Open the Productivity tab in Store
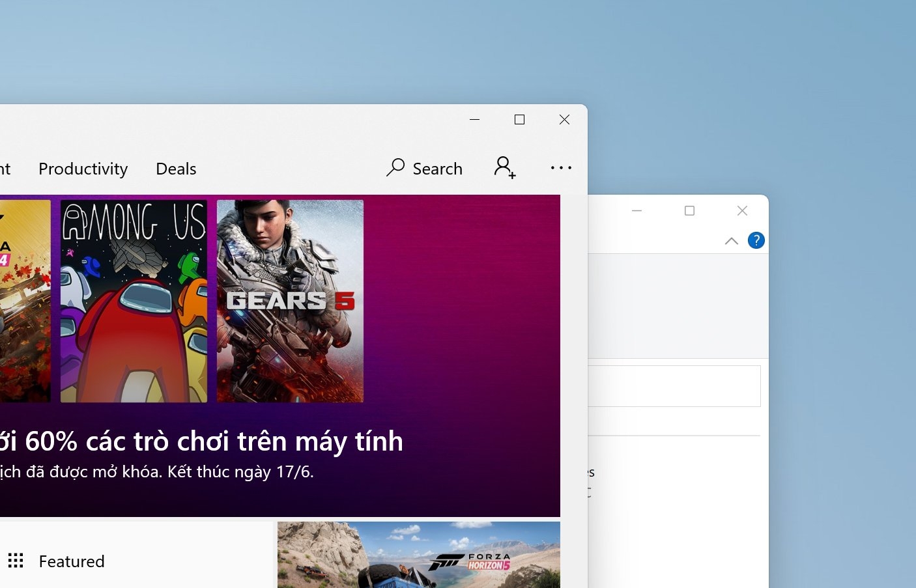This screenshot has width=916, height=588. [x=83, y=169]
